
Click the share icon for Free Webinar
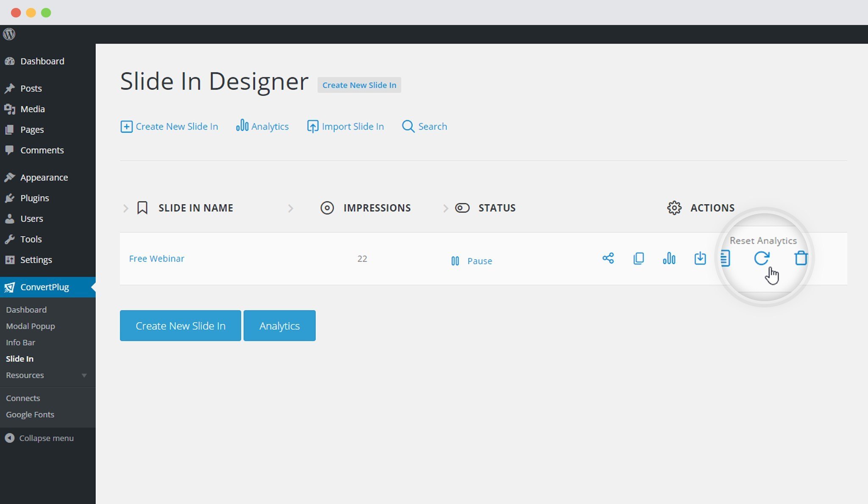click(x=608, y=258)
